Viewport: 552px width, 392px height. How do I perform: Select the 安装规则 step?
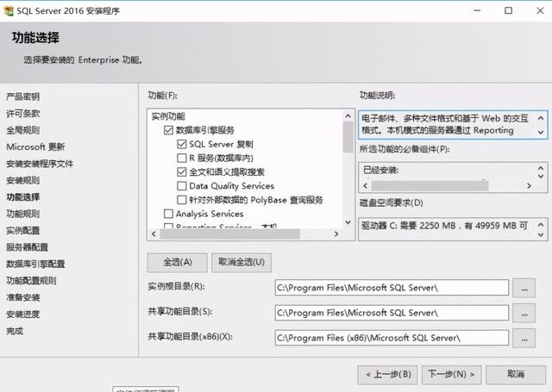pyautogui.click(x=23, y=180)
